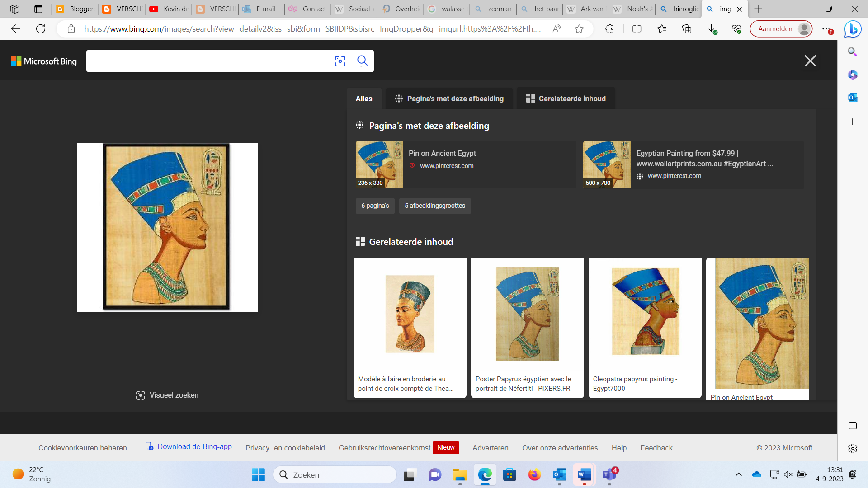The height and width of the screenshot is (488, 868).
Task: Toggle the sidebar layout icon
Action: pyautogui.click(x=853, y=426)
